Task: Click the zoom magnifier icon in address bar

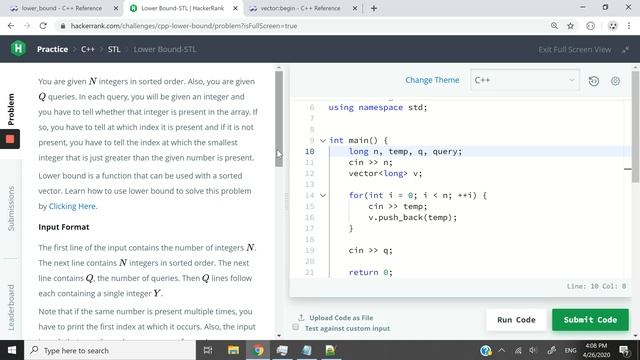Action: tap(554, 26)
